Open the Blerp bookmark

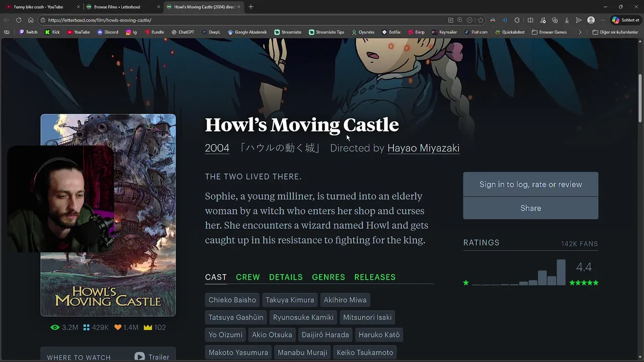click(x=416, y=32)
